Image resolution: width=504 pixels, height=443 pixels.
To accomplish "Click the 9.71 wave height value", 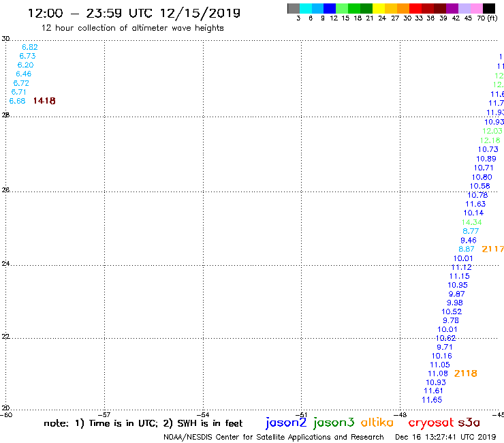I will [x=445, y=347].
